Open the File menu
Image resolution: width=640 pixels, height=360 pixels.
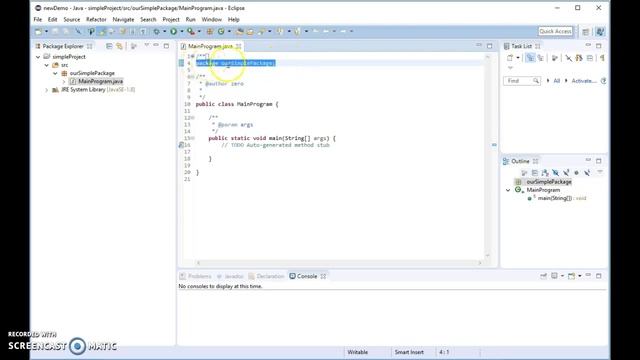38,19
